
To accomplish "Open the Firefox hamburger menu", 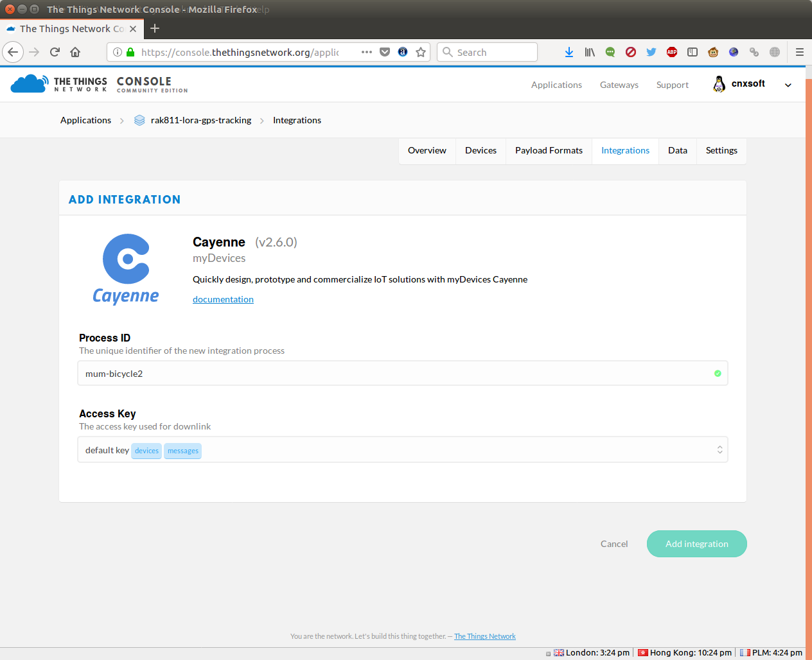I will click(x=800, y=52).
